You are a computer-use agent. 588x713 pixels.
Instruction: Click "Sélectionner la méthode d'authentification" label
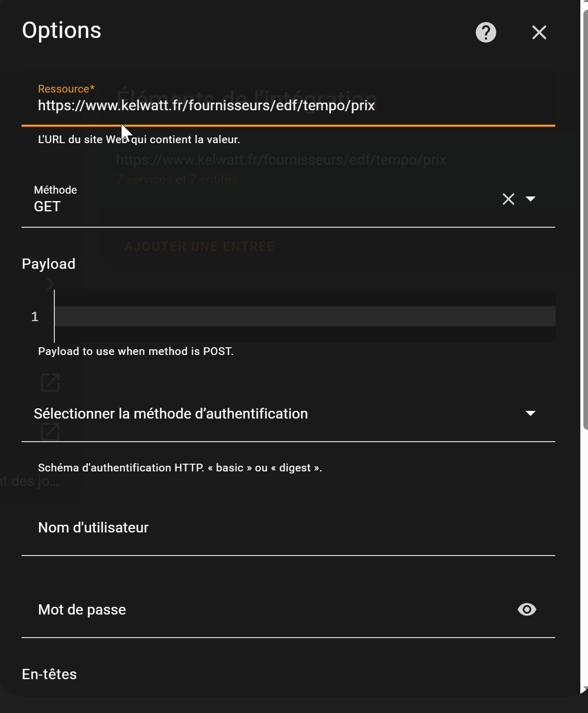pos(171,414)
